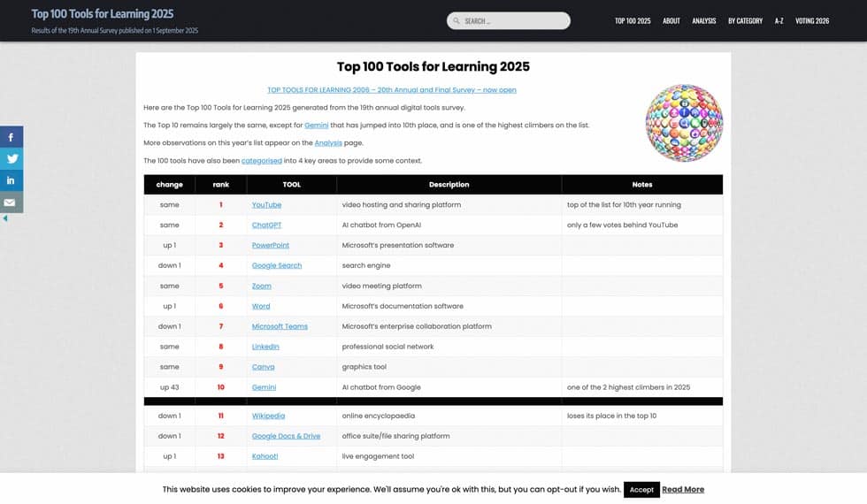
Task: Click the 'rank' column header
Action: [x=220, y=185]
